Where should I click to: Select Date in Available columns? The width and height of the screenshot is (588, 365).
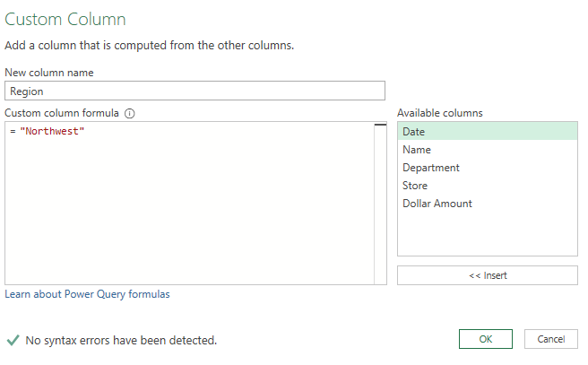tap(487, 131)
